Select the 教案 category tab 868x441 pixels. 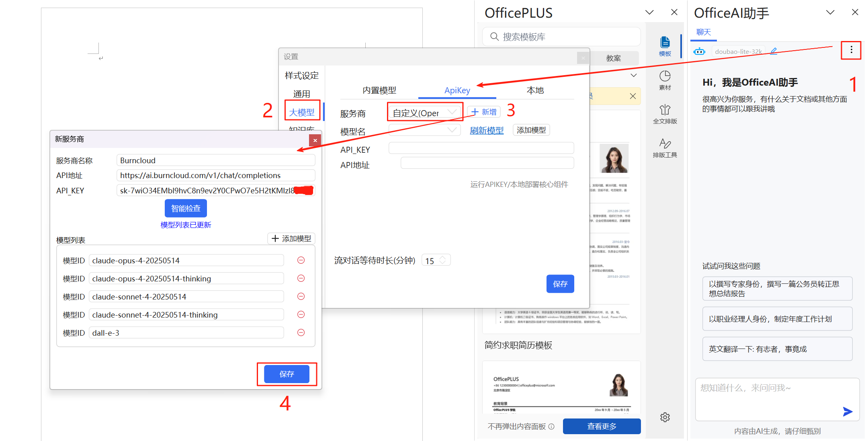(x=613, y=58)
